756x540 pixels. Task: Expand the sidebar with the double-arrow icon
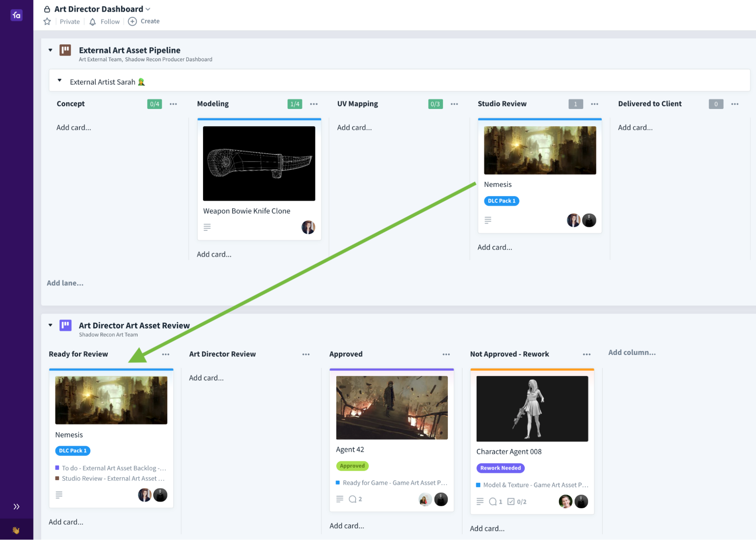coord(16,506)
